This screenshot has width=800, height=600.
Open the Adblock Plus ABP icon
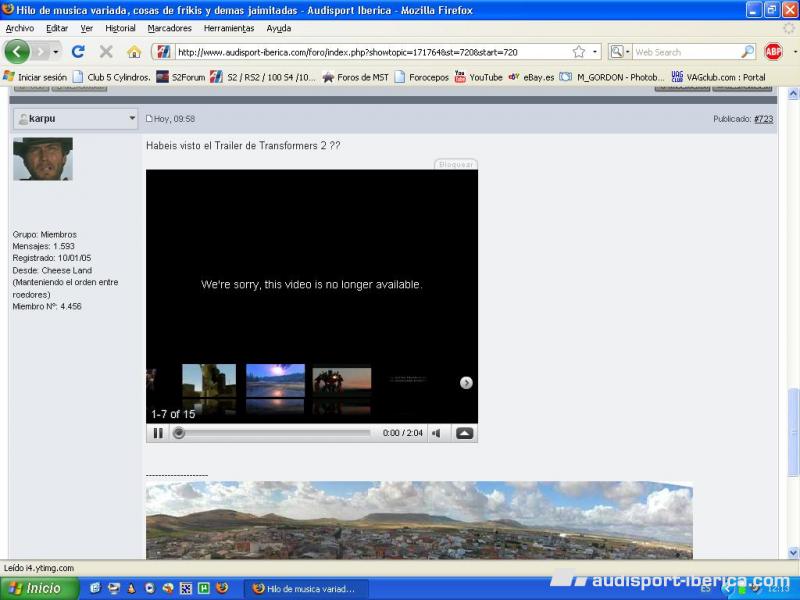click(x=773, y=51)
